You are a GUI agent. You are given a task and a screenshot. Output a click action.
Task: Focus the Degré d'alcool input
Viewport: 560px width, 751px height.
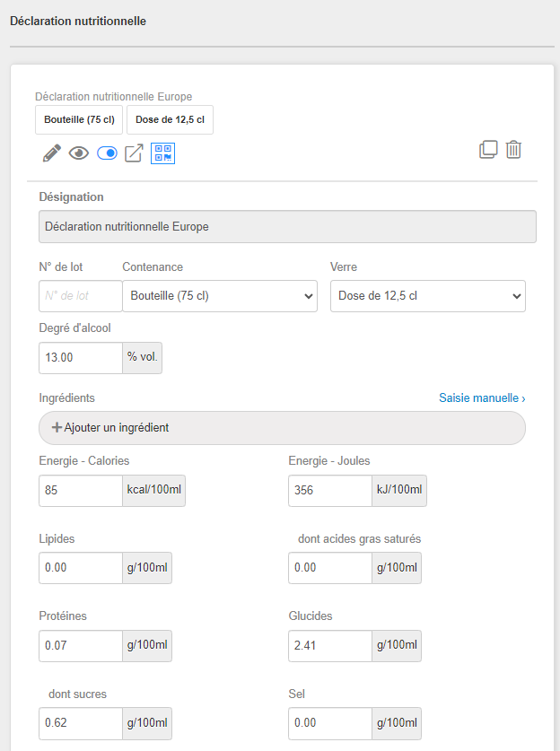pos(81,357)
